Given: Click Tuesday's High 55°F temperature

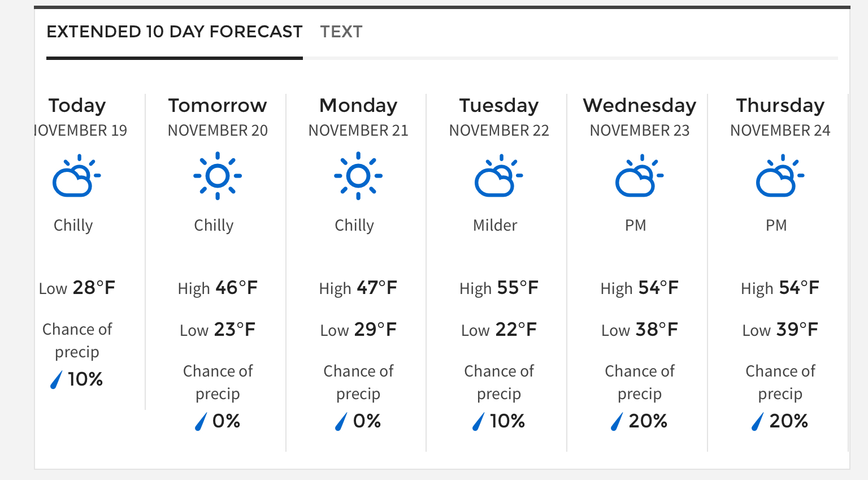Looking at the screenshot, I should pos(499,288).
